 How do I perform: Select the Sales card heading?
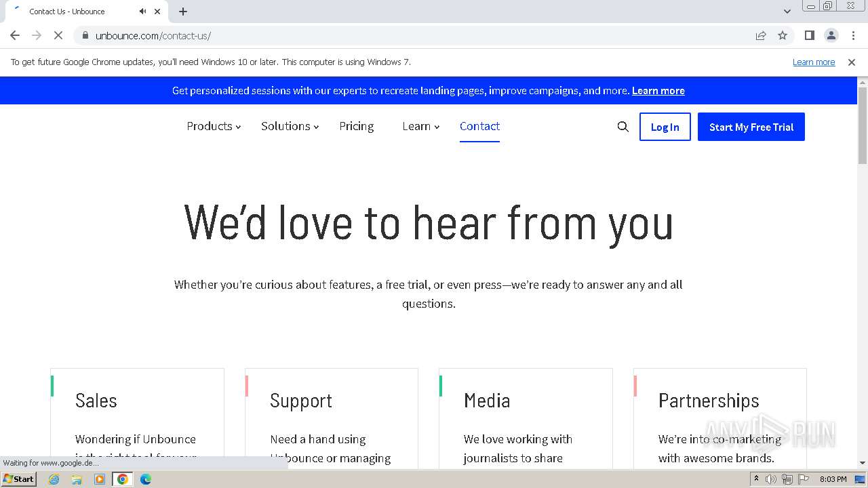click(96, 401)
